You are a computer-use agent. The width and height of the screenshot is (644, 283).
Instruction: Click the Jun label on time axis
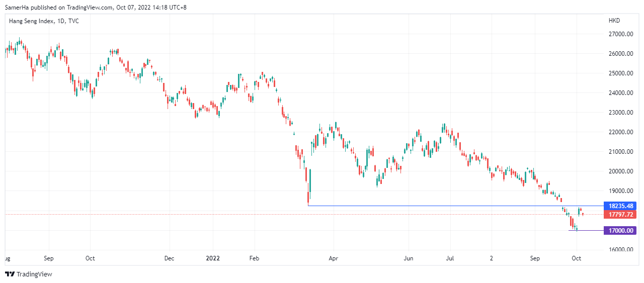pos(409,258)
